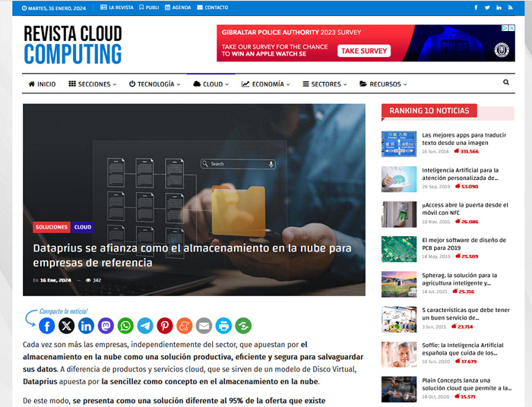
Task: Open the Agenda page
Action: pyautogui.click(x=178, y=8)
